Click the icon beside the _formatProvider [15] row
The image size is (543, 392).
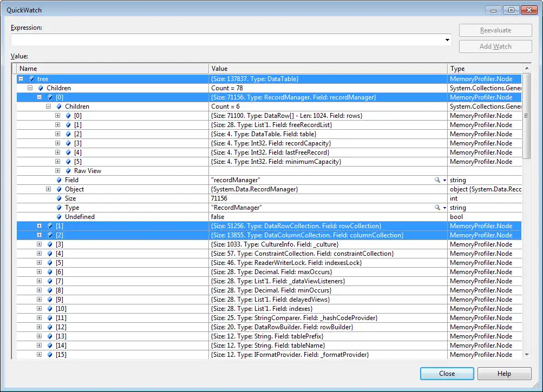pos(50,354)
